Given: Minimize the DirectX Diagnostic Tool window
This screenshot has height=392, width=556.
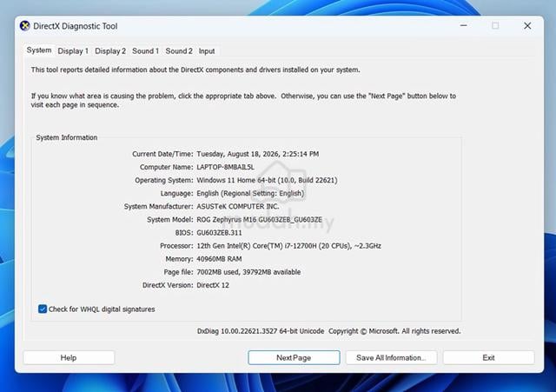Looking at the screenshot, I should point(463,25).
